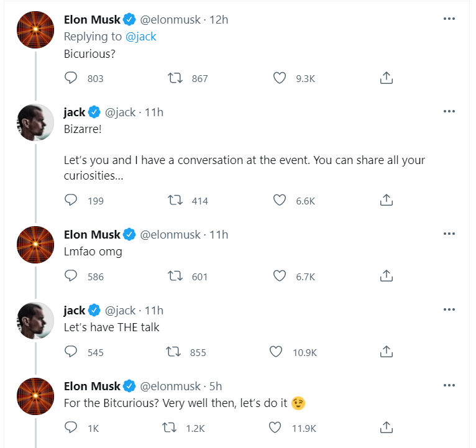This screenshot has width=476, height=448.
Task: Reply to Elon's "Bicurious?" tweet
Action: click(x=71, y=78)
